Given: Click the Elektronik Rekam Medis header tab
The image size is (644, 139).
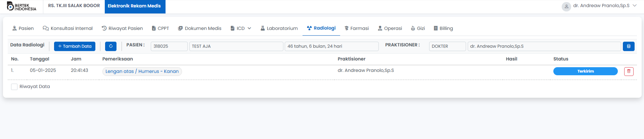Looking at the screenshot, I should point(134,6).
